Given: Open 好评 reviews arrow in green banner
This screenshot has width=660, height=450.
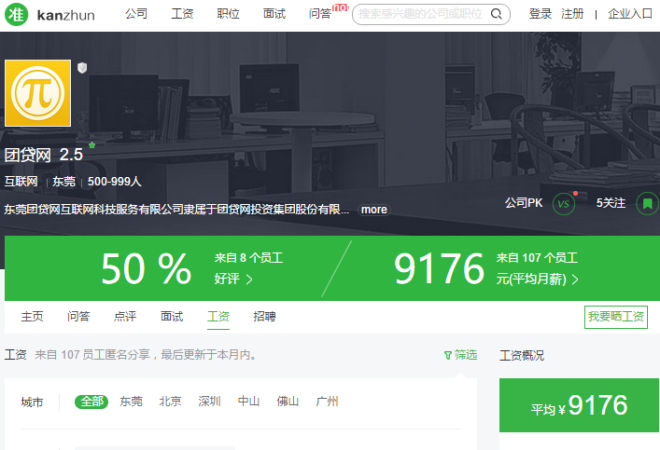Looking at the screenshot, I should pyautogui.click(x=249, y=279).
